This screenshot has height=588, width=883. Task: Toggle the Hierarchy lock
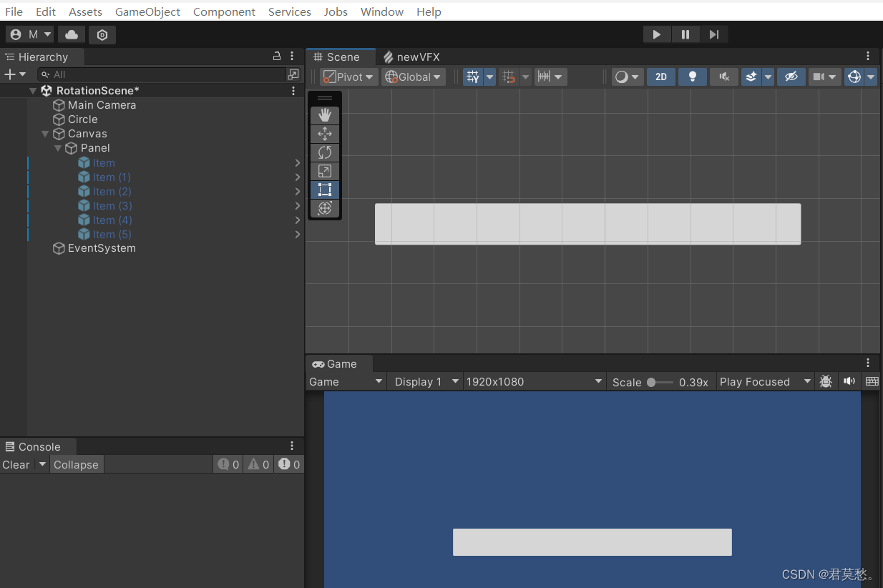pos(277,57)
